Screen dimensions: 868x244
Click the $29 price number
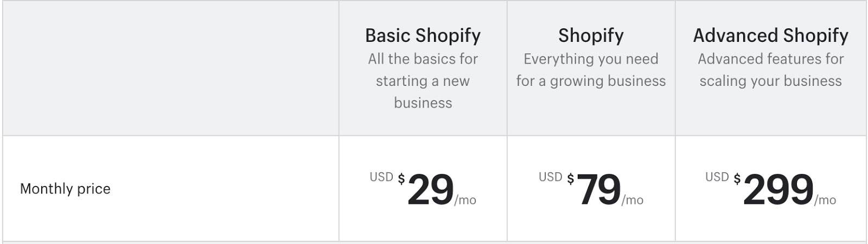click(430, 190)
